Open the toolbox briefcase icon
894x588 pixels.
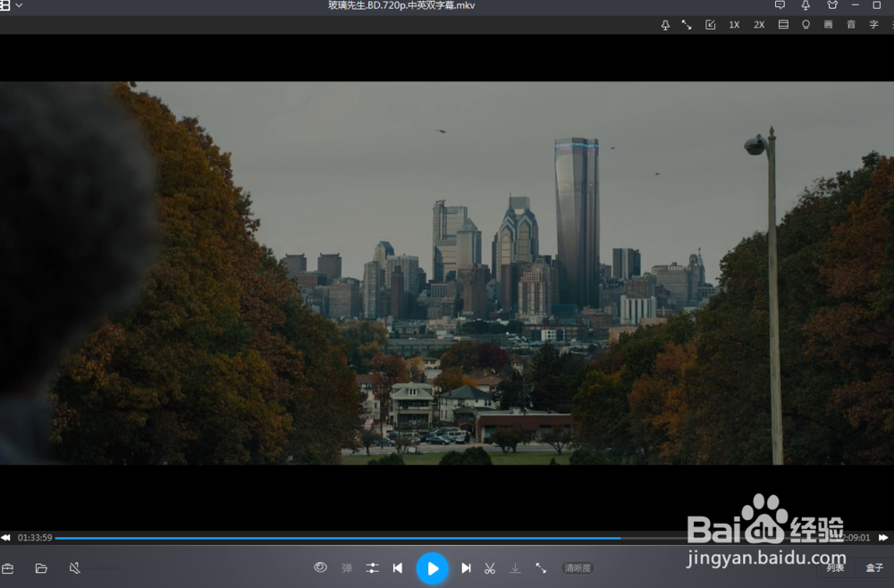(x=7, y=568)
